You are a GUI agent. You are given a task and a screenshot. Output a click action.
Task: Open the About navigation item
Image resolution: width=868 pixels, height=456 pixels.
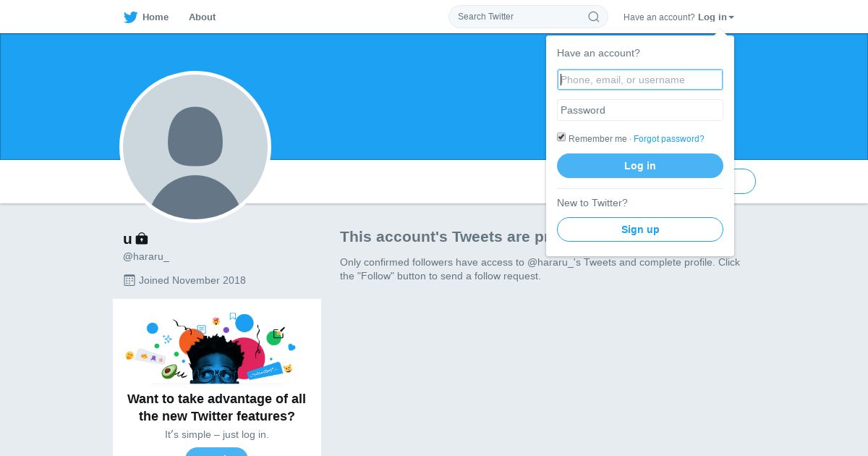click(x=202, y=17)
